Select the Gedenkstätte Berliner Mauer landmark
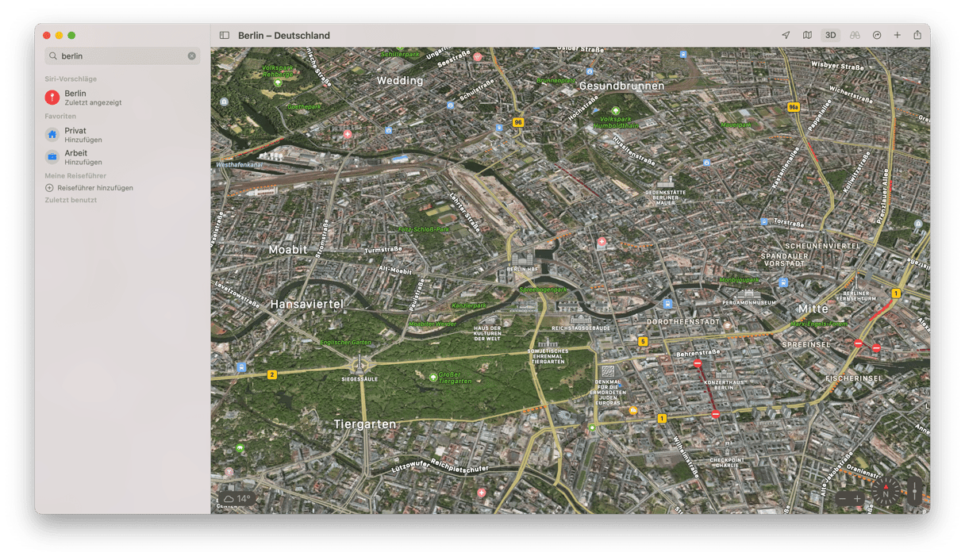The width and height of the screenshot is (965, 560). 664,190
